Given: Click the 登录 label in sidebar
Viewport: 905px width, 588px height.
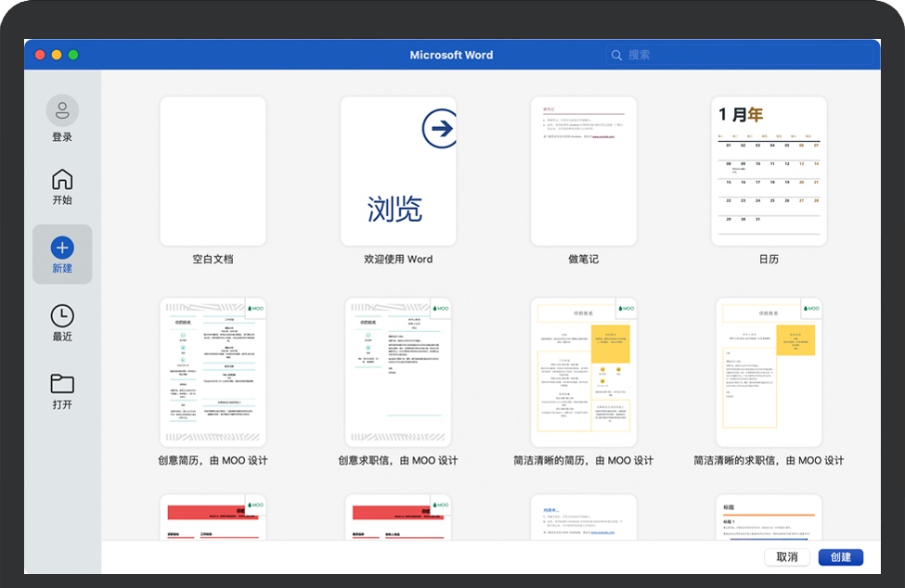Looking at the screenshot, I should tap(62, 137).
